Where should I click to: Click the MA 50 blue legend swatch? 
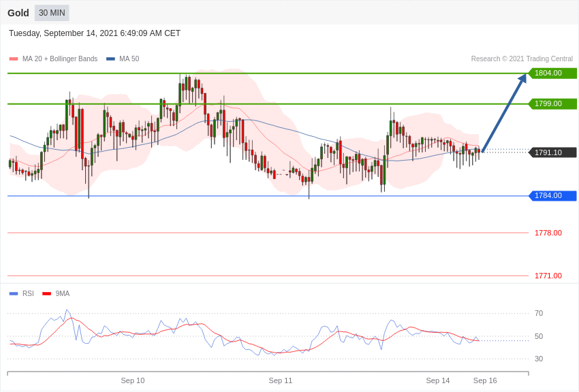pos(110,59)
